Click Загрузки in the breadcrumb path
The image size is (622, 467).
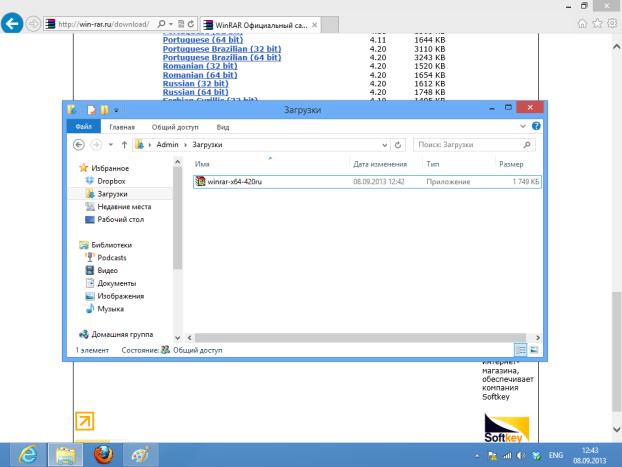207,145
